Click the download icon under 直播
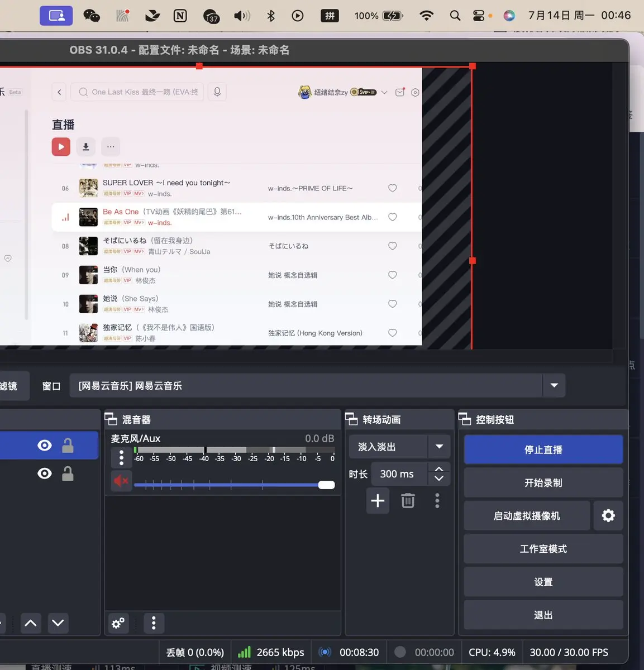The image size is (644, 670). pyautogui.click(x=86, y=147)
